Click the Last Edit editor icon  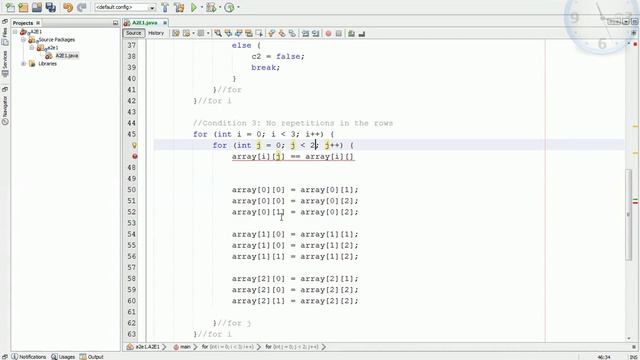coord(176,33)
